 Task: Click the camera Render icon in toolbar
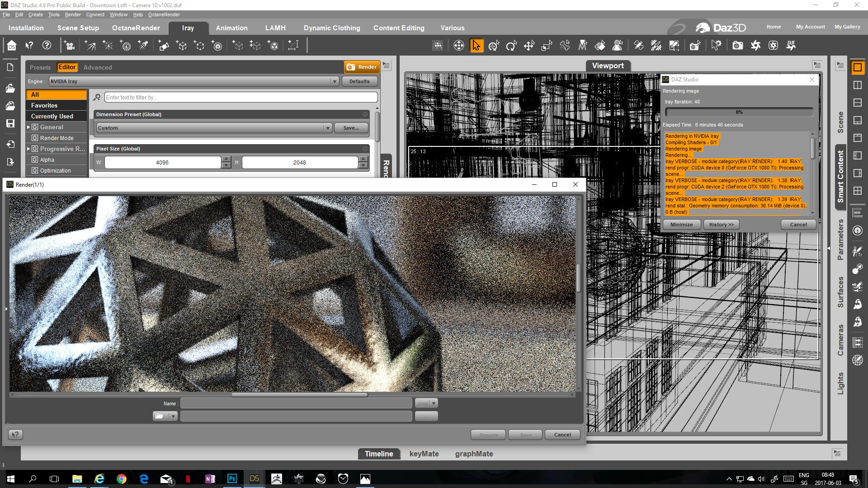point(737,46)
